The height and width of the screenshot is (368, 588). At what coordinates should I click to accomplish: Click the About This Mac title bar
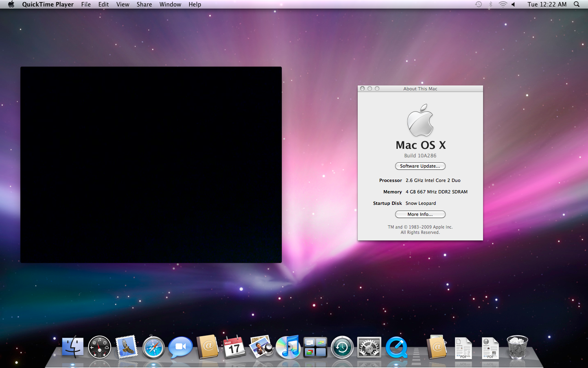point(420,89)
